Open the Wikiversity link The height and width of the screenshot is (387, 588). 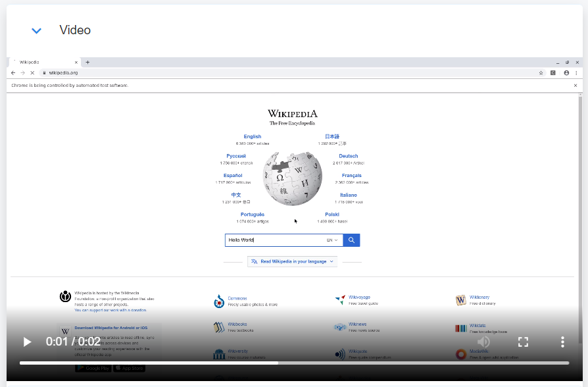click(237, 351)
